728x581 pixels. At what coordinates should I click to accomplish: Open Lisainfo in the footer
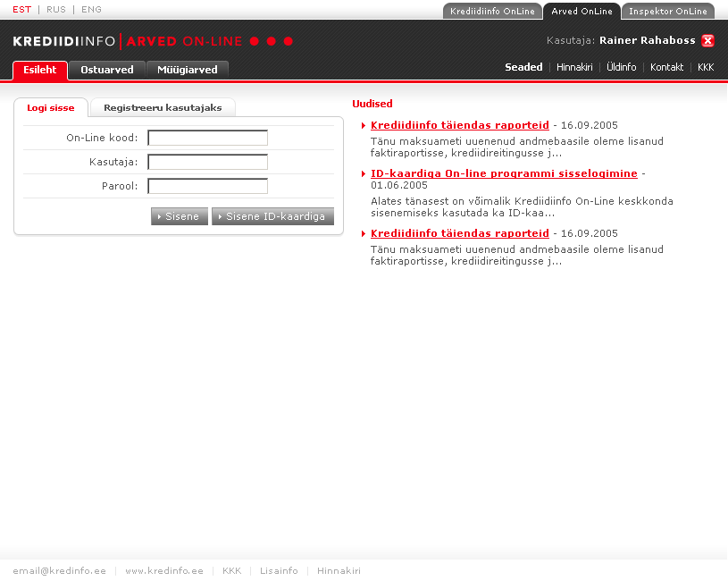click(279, 571)
